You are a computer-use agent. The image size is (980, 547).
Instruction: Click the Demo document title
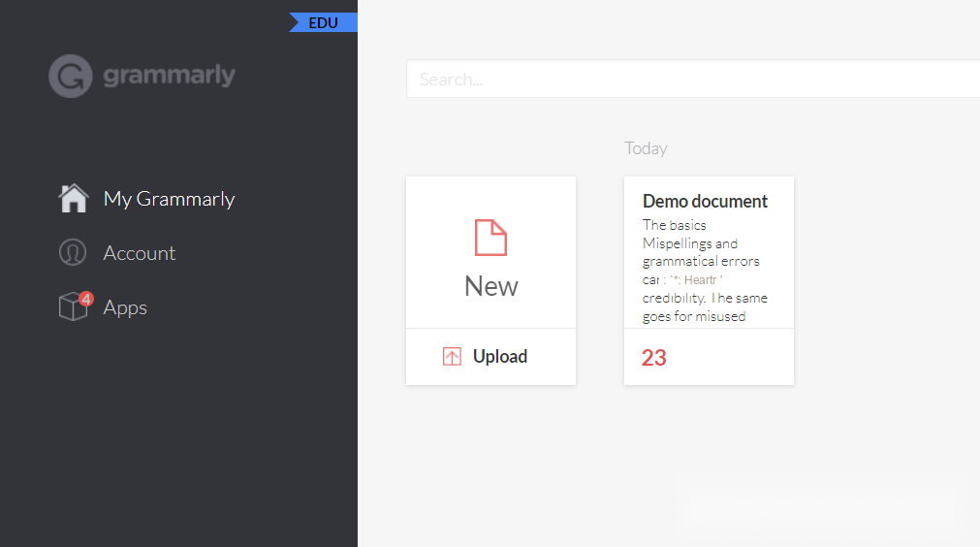coord(705,202)
